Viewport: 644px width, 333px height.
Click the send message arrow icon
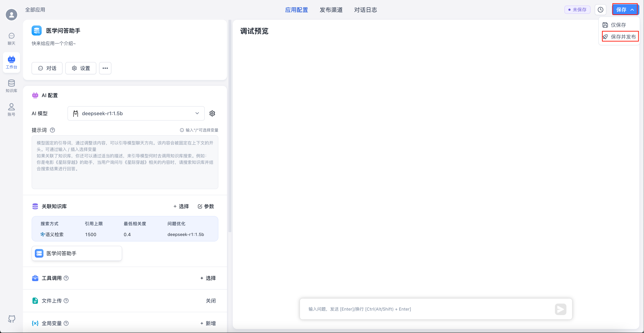[x=560, y=309]
